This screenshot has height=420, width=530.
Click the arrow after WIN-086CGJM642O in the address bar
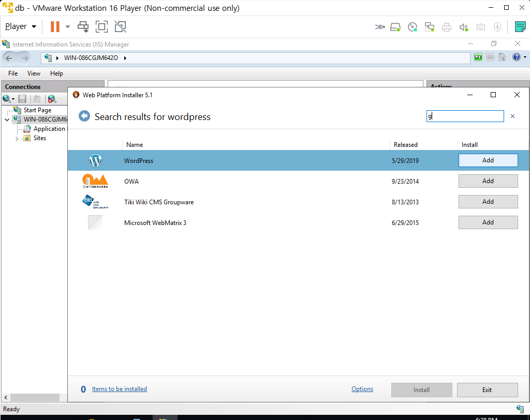[125, 58]
